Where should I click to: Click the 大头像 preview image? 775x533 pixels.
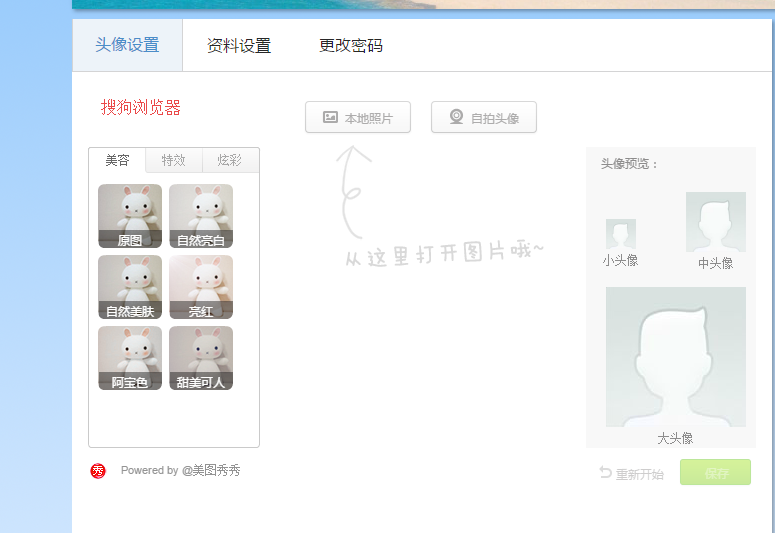(676, 357)
